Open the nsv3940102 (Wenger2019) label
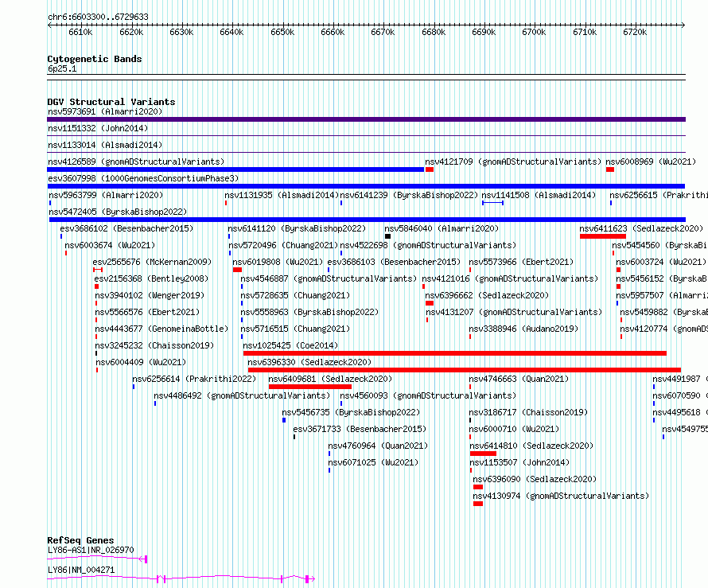 point(150,295)
